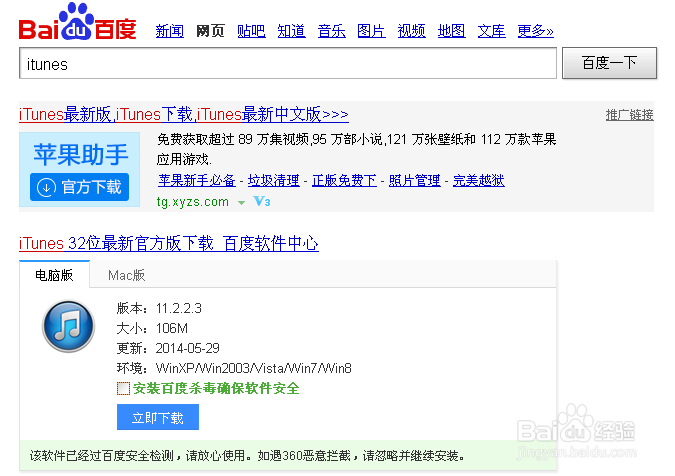This screenshot has height=476, width=675.
Task: Open the 新闻 navigation link
Action: [170, 31]
